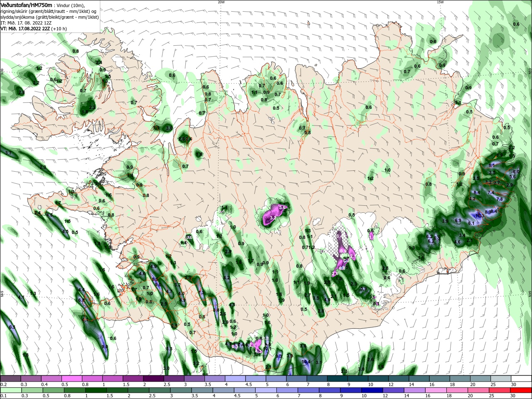Click the 'slydda/snjókoma' legend description line
Viewport: 532px width, 399px height.
tap(49, 17)
